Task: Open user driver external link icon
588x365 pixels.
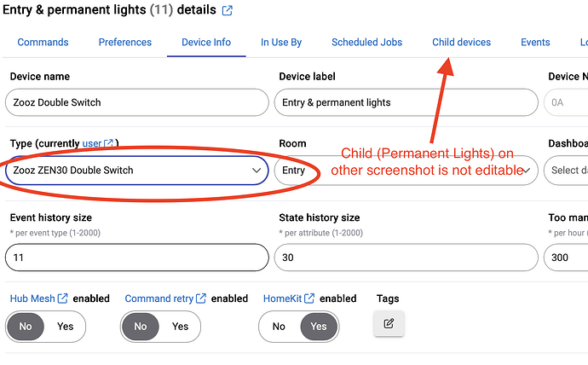Action: pyautogui.click(x=109, y=143)
